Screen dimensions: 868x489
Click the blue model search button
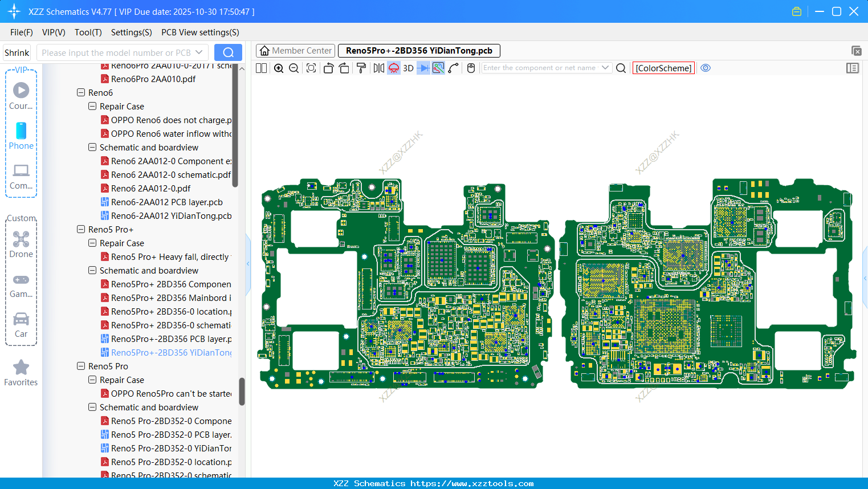[x=228, y=53]
